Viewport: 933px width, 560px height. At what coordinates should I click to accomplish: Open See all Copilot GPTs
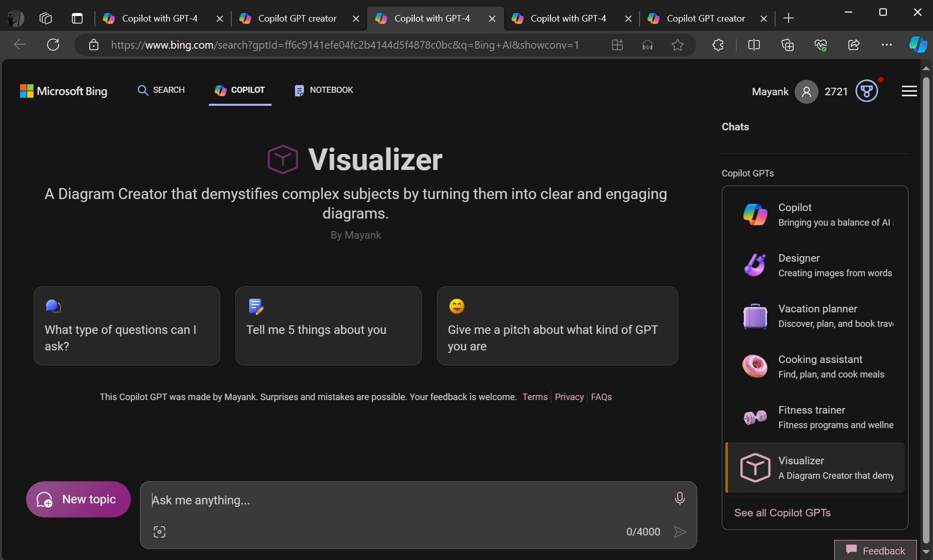pyautogui.click(x=783, y=513)
